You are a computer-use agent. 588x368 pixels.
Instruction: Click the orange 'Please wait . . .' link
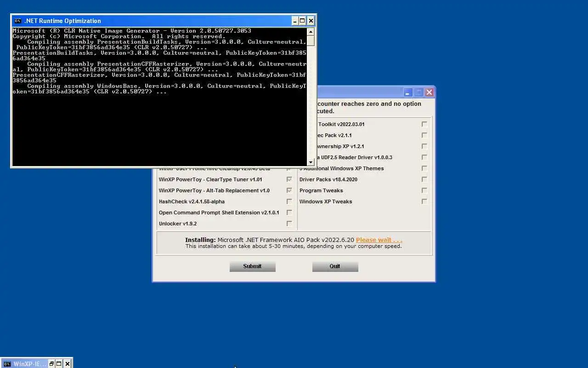coord(379,240)
